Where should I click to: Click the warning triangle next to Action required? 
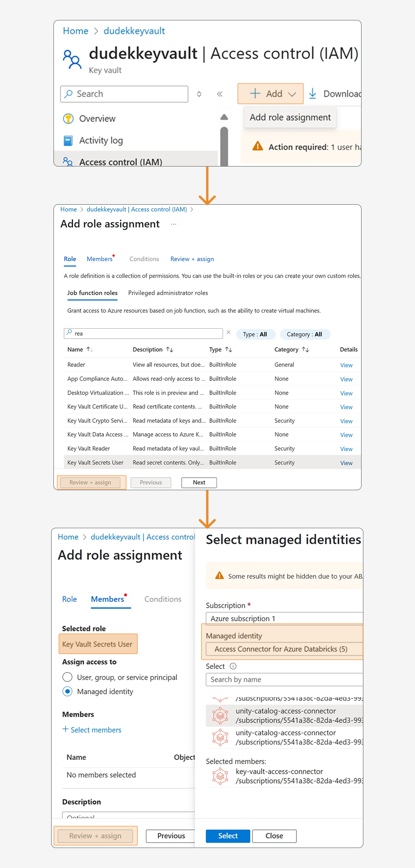click(257, 147)
